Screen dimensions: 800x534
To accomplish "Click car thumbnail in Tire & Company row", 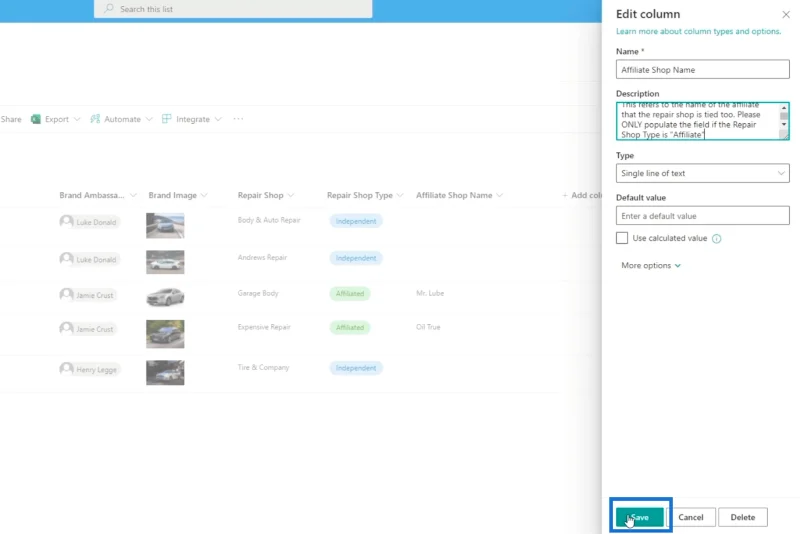I will point(165,372).
